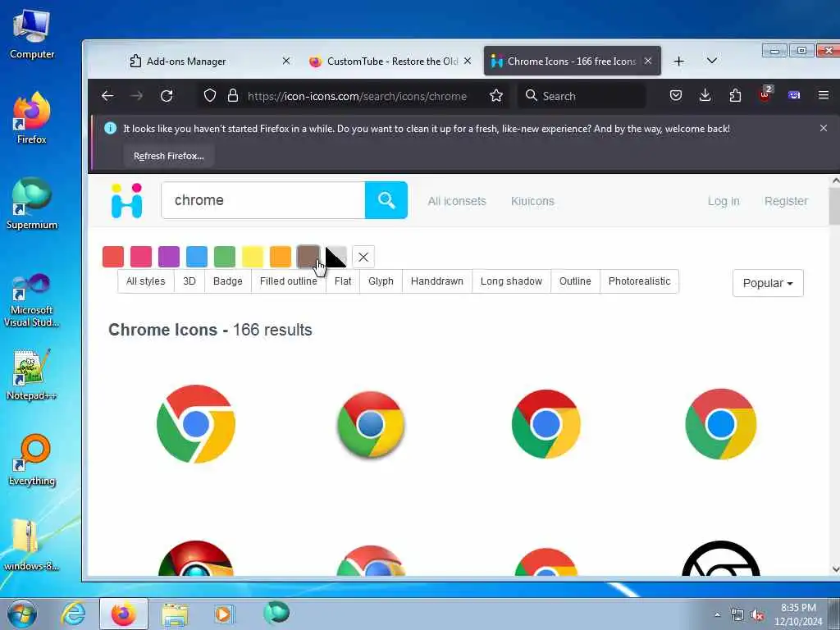Viewport: 840px width, 630px height.
Task: Open the Microsoft Visual Studio desktop shortcut
Action: pyautogui.click(x=32, y=300)
